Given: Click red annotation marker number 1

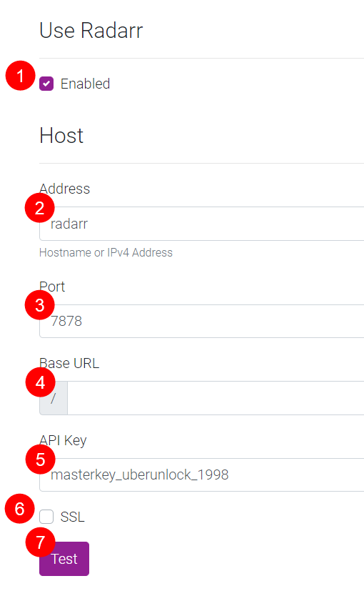Looking at the screenshot, I should pyautogui.click(x=20, y=76).
